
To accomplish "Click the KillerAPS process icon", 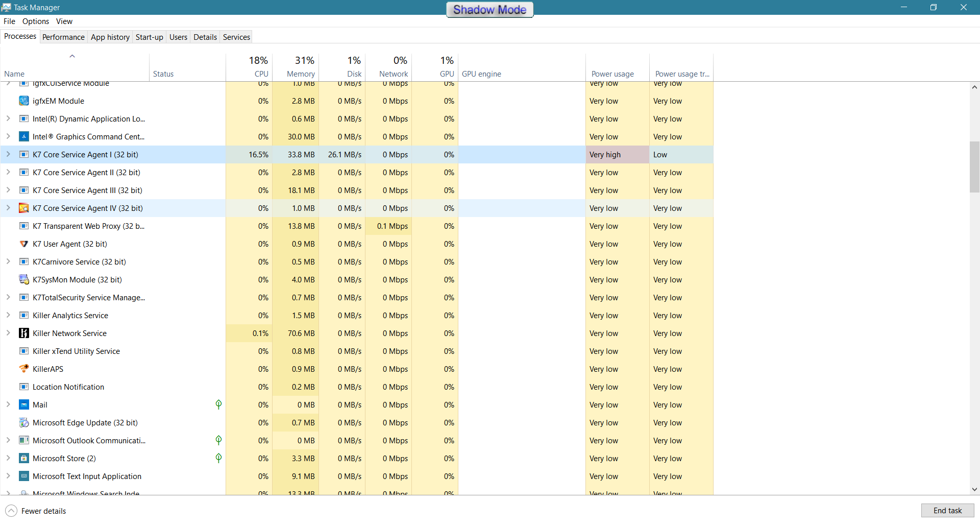I will [x=23, y=369].
